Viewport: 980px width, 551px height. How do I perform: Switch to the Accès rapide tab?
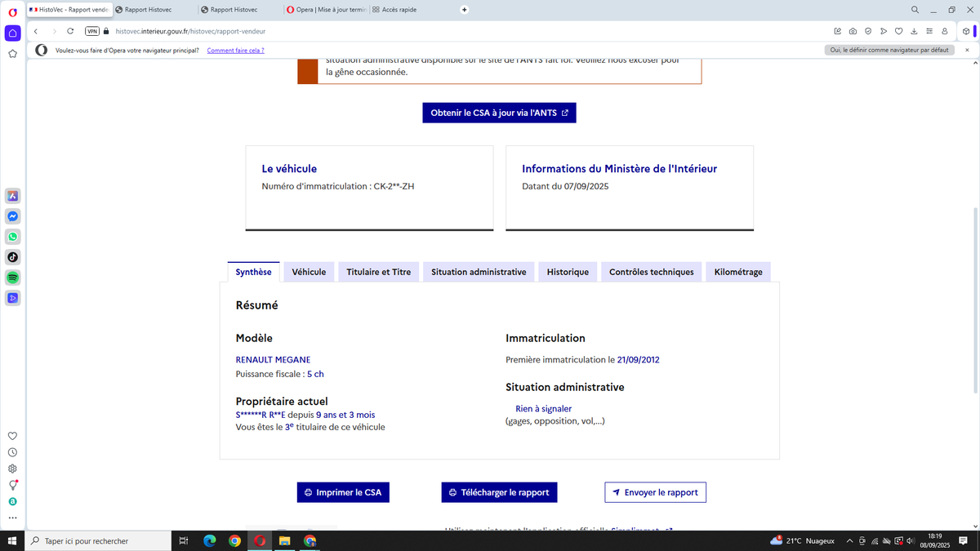pyautogui.click(x=409, y=10)
